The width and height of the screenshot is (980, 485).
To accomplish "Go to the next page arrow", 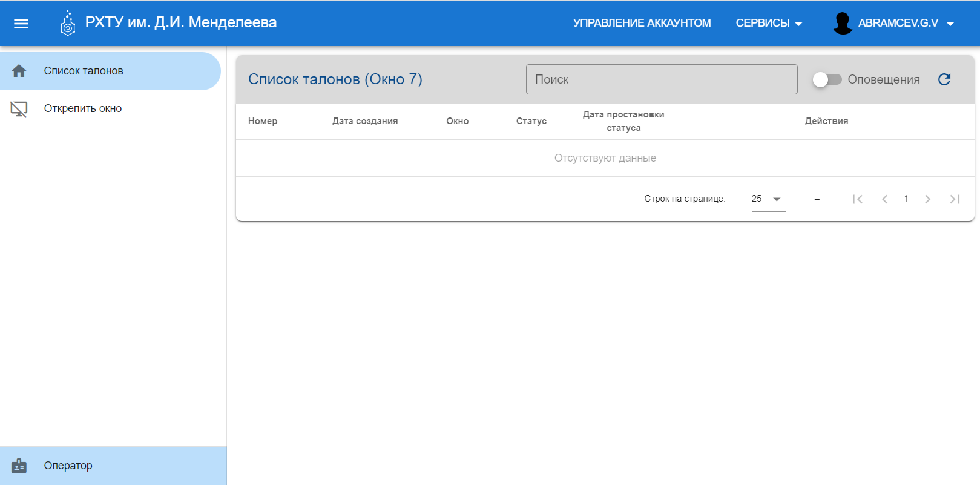I will (927, 199).
